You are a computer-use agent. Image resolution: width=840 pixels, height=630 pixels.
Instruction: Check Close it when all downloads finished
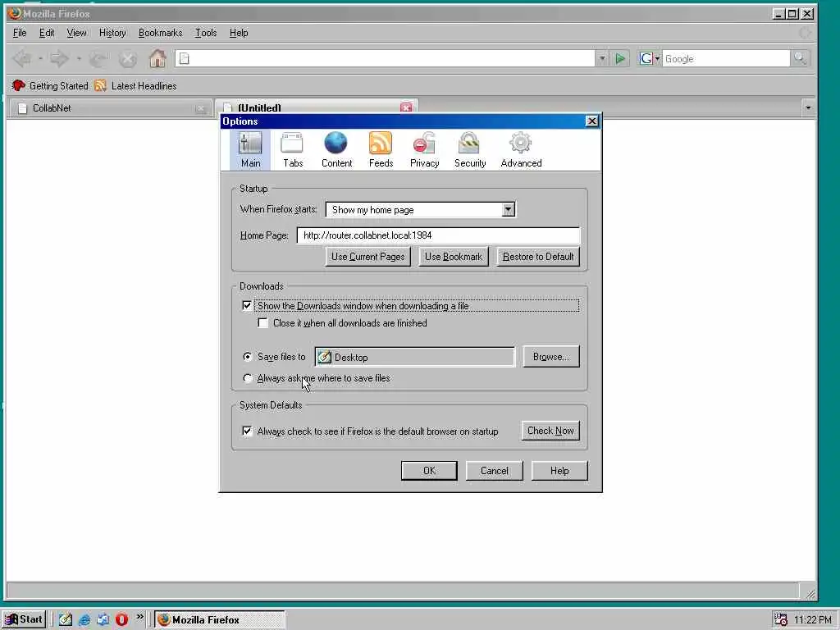click(262, 323)
